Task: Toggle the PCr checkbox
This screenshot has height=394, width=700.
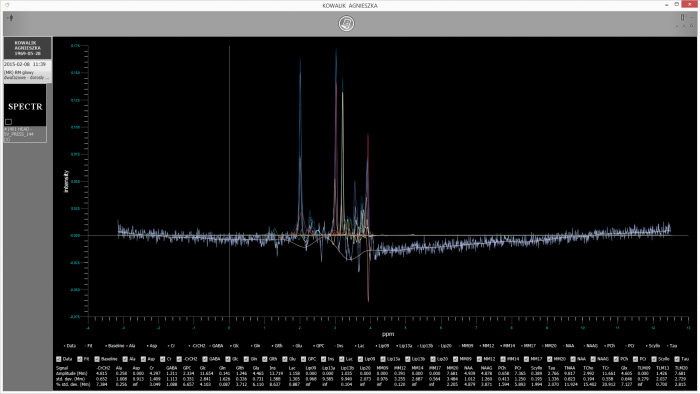Action: click(x=635, y=359)
